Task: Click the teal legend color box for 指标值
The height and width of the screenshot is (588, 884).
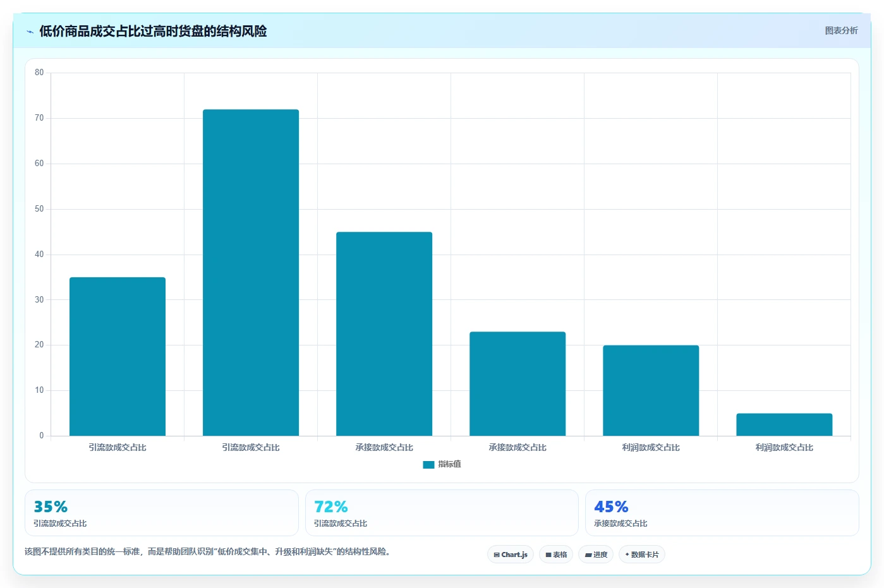Action: 428,464
